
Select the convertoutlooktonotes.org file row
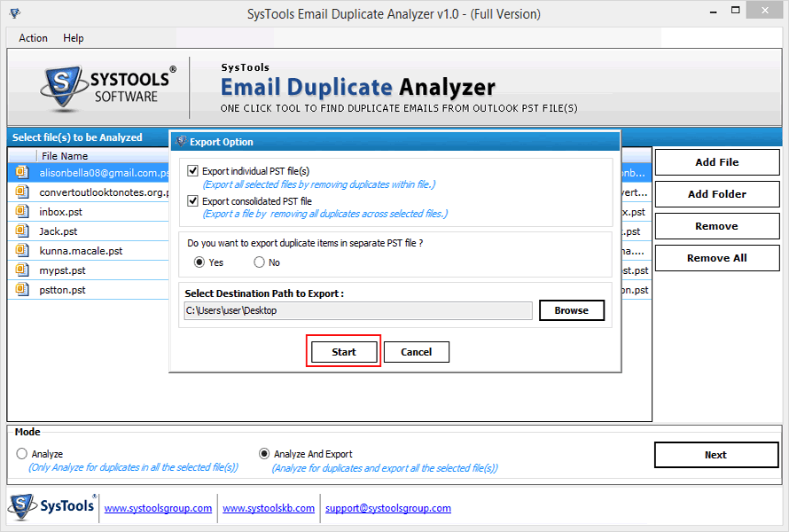point(89,192)
